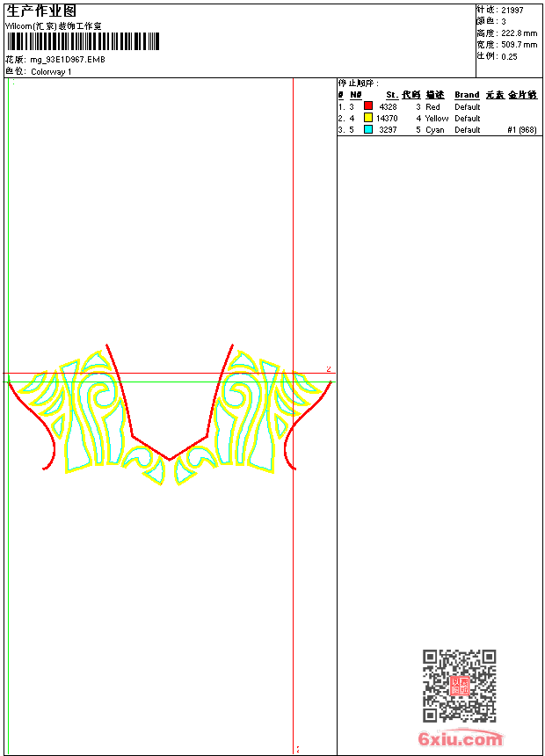Screen dimensions: 545x756
Task: Click the 停止顺序 heading
Action: (x=359, y=84)
